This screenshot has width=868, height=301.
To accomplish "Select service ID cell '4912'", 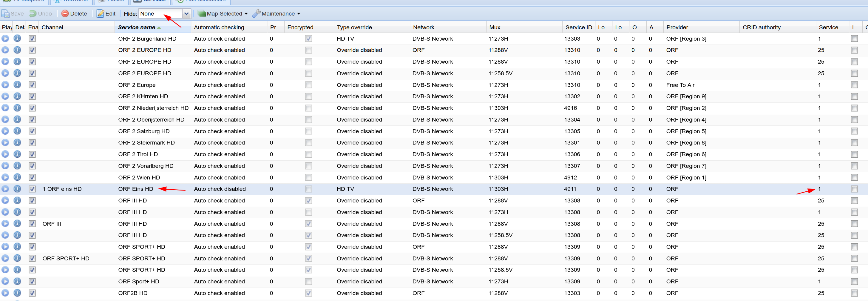I will pyautogui.click(x=570, y=177).
